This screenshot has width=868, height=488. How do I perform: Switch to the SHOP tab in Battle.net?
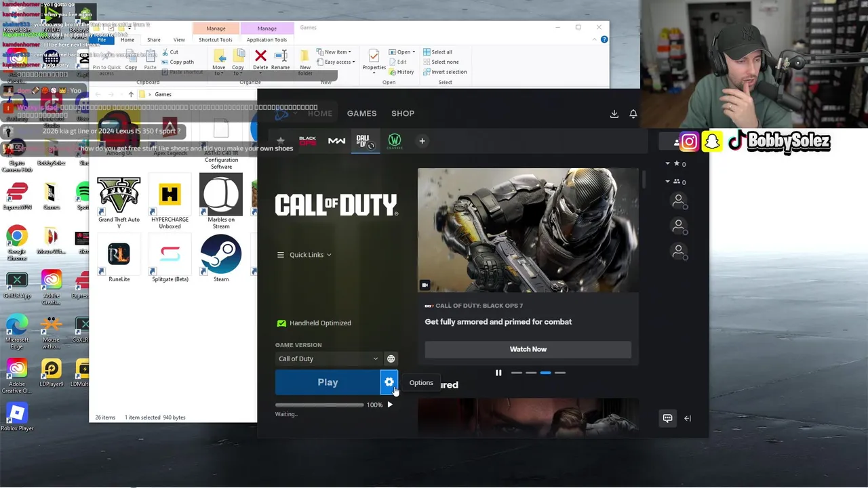403,114
